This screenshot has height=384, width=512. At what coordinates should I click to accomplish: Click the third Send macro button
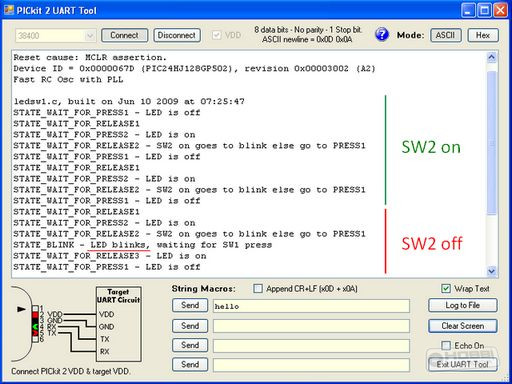(x=190, y=345)
